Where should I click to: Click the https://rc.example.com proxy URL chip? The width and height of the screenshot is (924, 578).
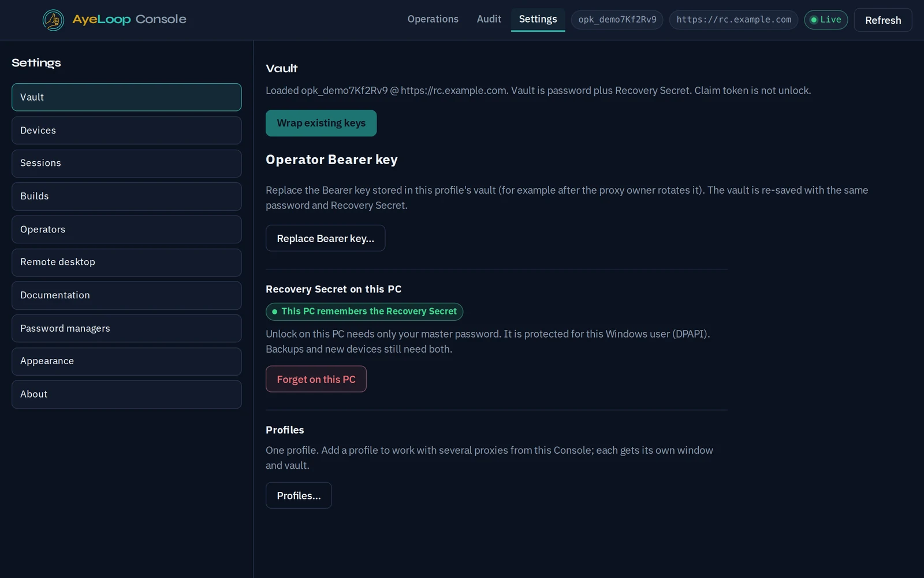(733, 20)
